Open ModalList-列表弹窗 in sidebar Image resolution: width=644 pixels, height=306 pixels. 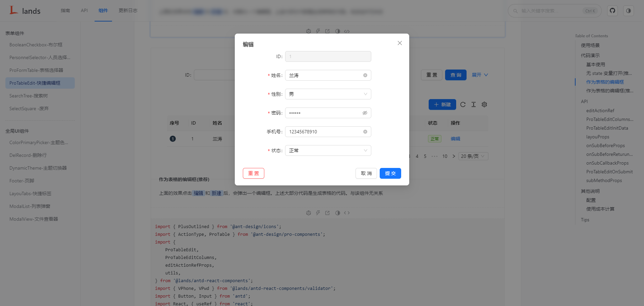40,206
